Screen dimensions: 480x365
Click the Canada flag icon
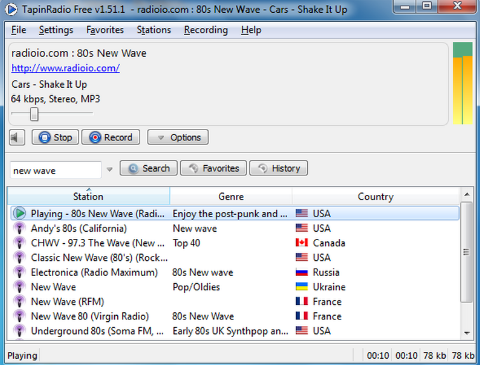click(x=302, y=242)
